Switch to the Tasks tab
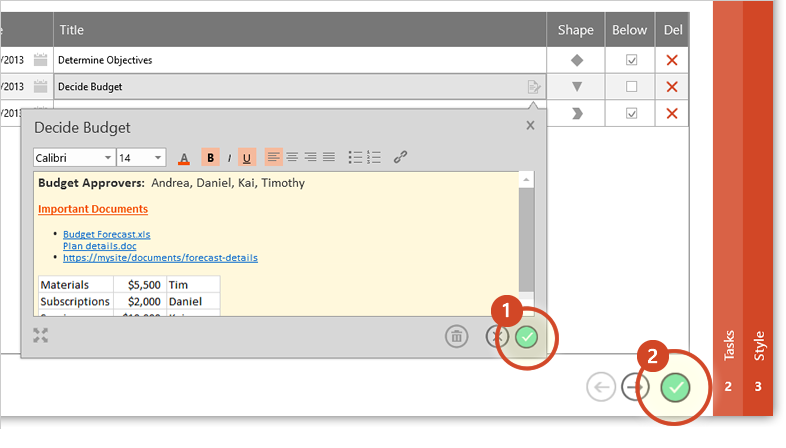 [x=728, y=360]
